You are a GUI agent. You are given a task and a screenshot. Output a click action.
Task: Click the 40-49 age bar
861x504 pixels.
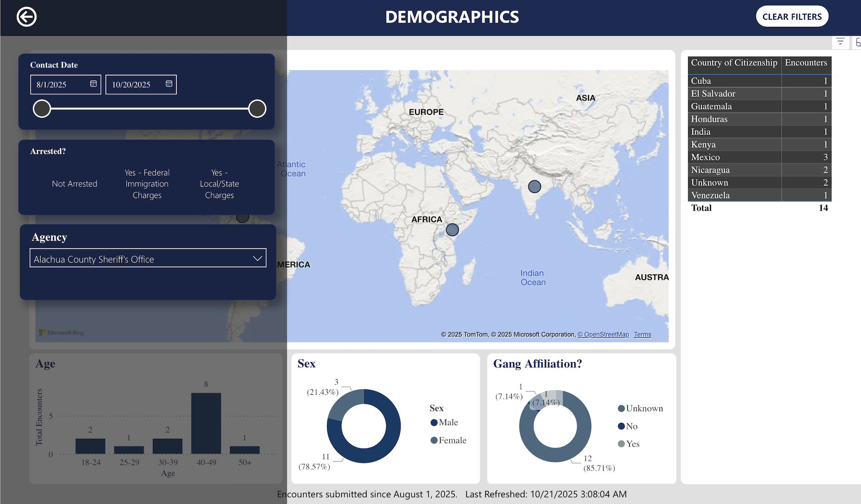click(206, 423)
